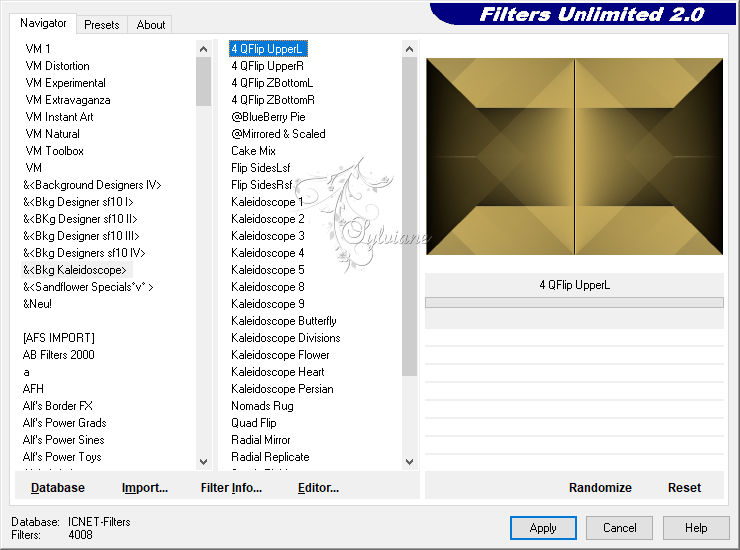Open the About tab

tap(151, 25)
